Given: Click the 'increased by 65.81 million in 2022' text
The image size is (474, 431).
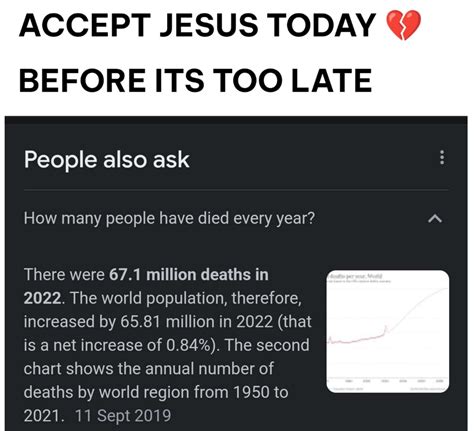Looking at the screenshot, I should click(x=148, y=322).
